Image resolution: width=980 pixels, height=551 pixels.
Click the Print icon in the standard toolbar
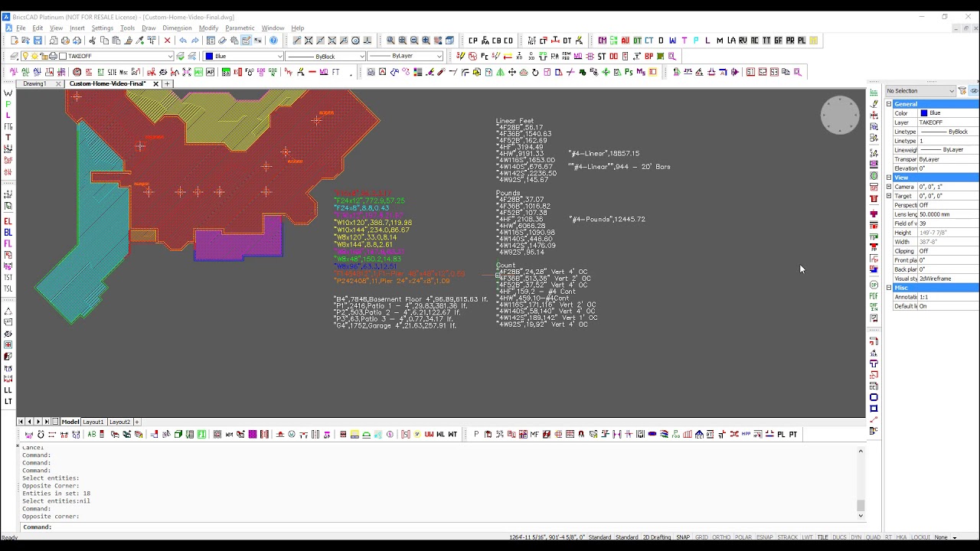[65, 41]
